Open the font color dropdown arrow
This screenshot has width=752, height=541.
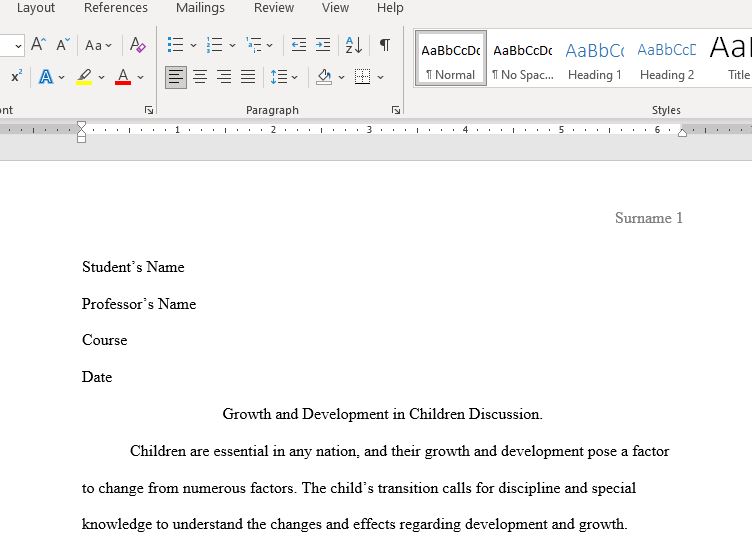pyautogui.click(x=141, y=77)
